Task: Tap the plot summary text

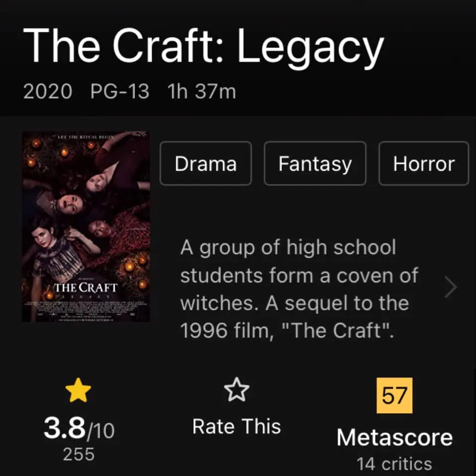Action: 299,289
